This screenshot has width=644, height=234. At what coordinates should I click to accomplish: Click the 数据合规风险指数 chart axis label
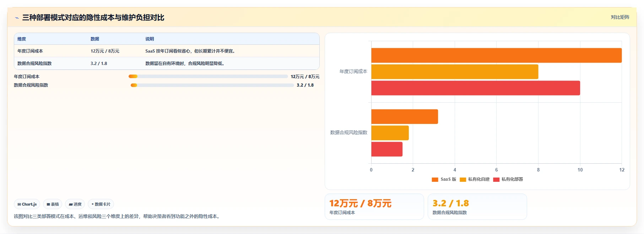(x=349, y=132)
